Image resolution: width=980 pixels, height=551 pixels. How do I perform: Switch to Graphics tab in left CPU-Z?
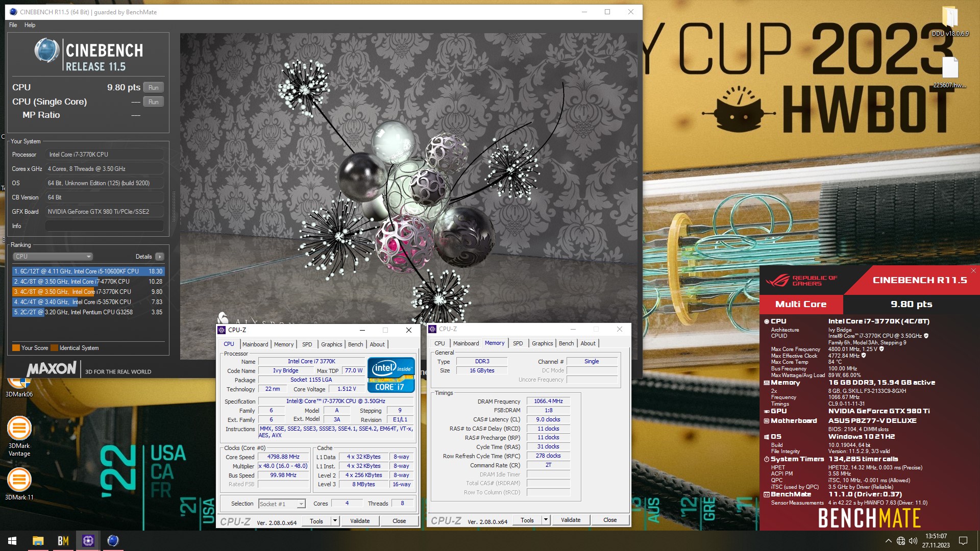pyautogui.click(x=331, y=344)
